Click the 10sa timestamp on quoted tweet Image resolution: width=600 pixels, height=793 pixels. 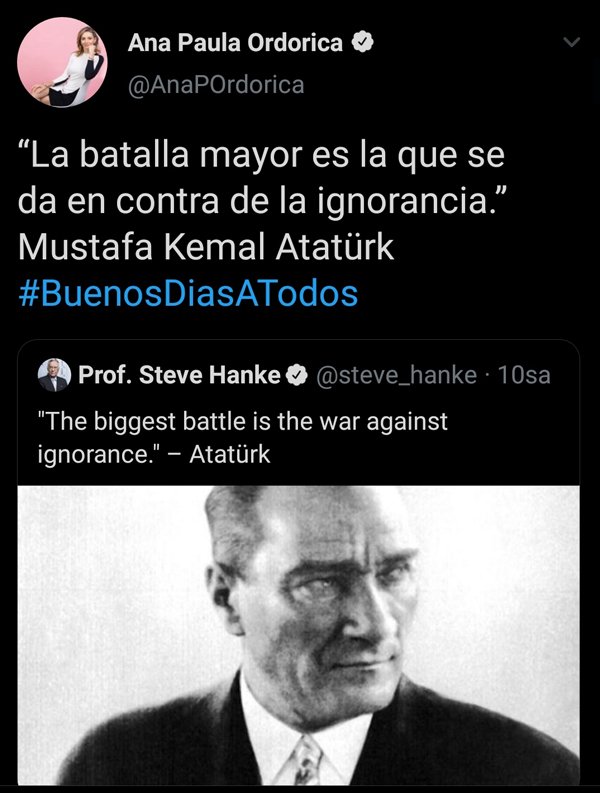pos(524,375)
